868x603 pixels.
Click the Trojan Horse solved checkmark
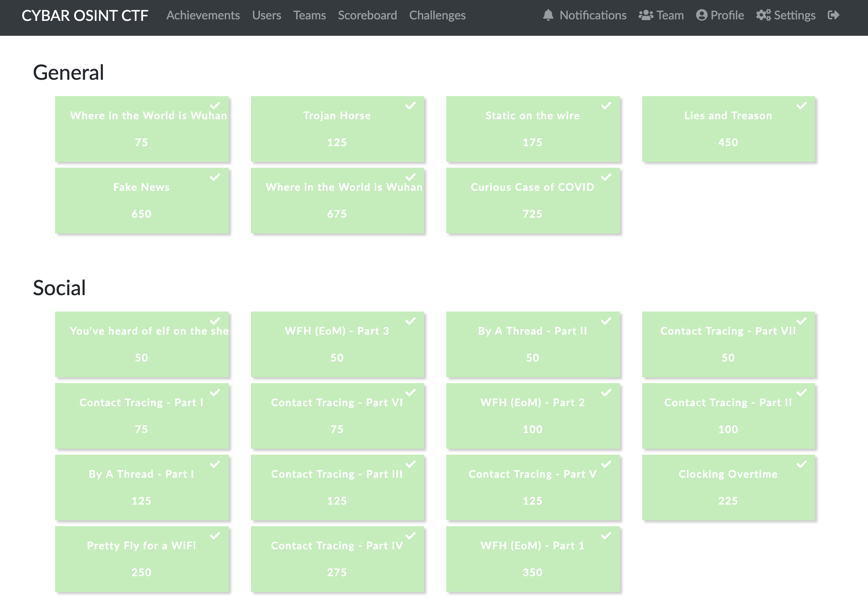coord(411,106)
